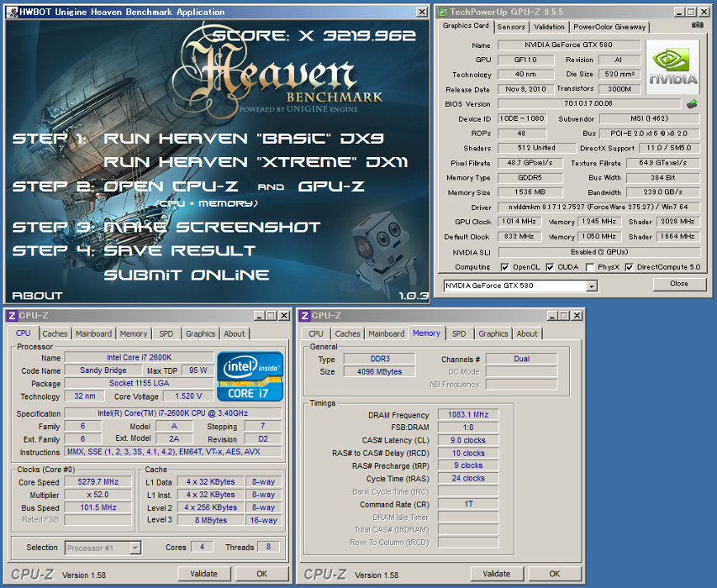The image size is (717, 588).
Task: Click the NVIDIA logo in GPU-Z
Action: tap(673, 67)
